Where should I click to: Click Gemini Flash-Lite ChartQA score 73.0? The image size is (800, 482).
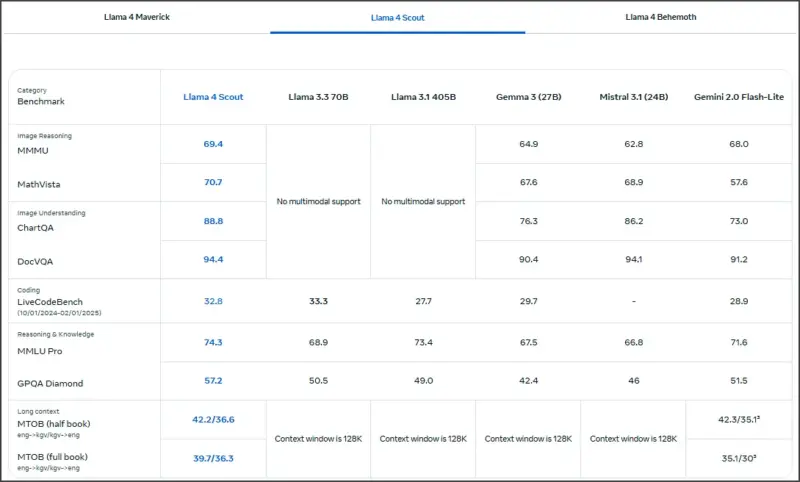(x=739, y=221)
